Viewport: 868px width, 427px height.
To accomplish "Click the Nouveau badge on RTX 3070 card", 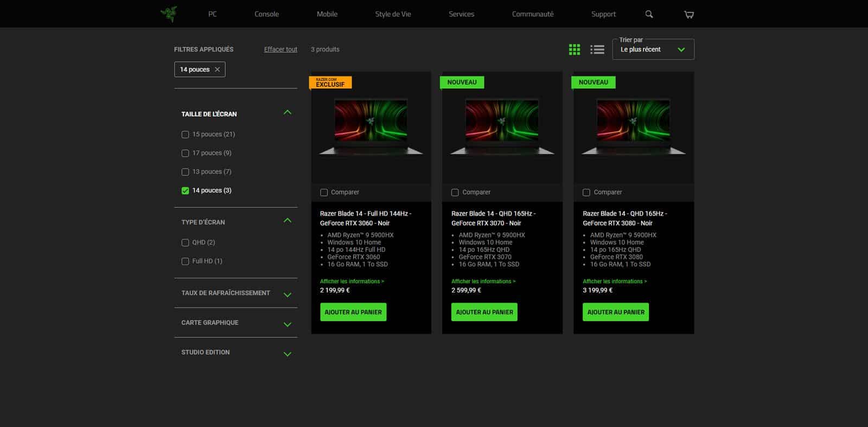I will 462,82.
